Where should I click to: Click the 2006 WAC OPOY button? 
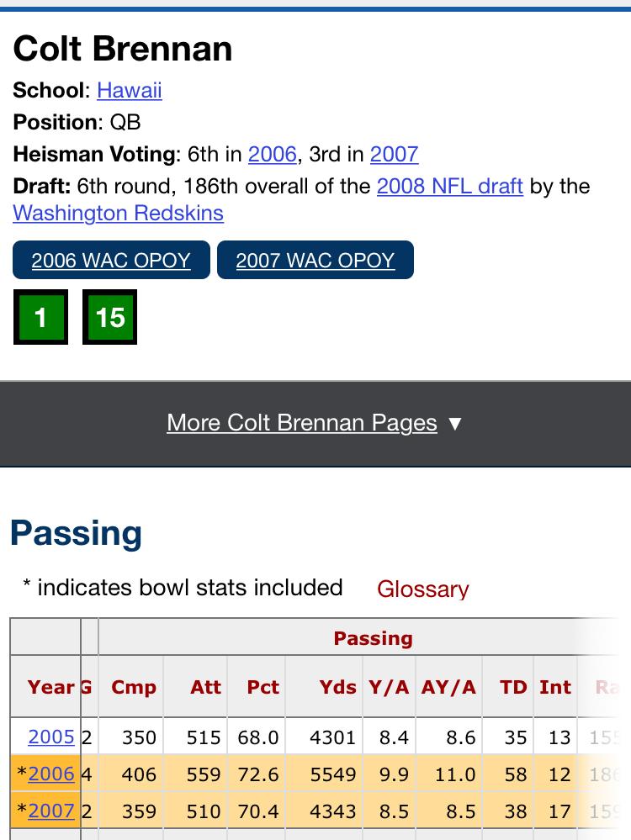click(x=112, y=260)
